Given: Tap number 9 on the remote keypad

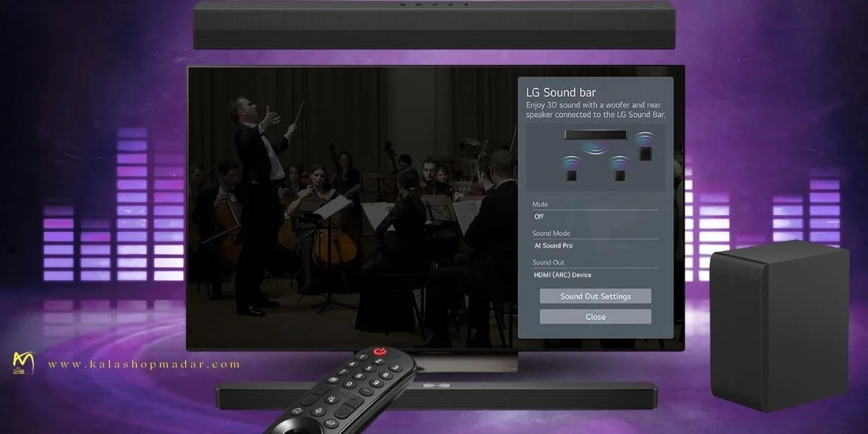Looking at the screenshot, I should (x=376, y=383).
